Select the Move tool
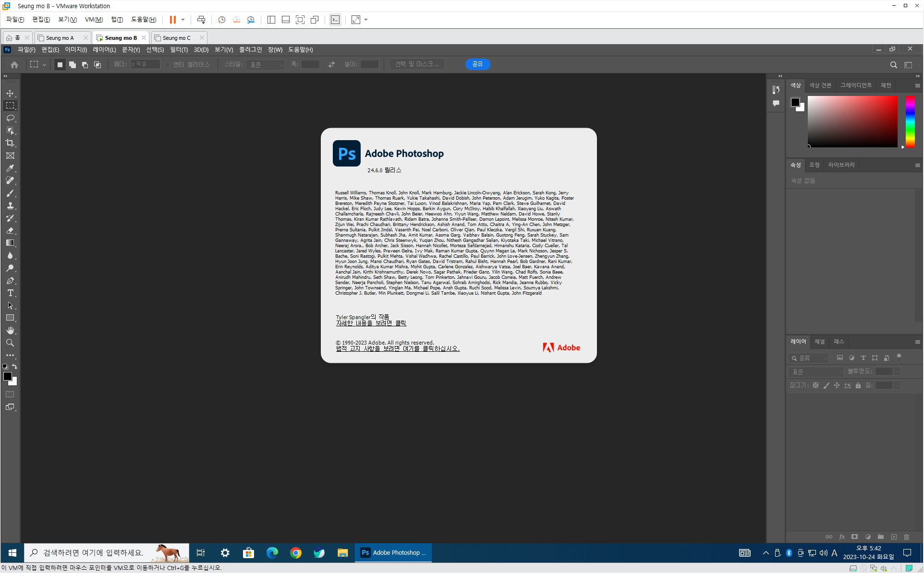The height and width of the screenshot is (573, 924). 10,93
